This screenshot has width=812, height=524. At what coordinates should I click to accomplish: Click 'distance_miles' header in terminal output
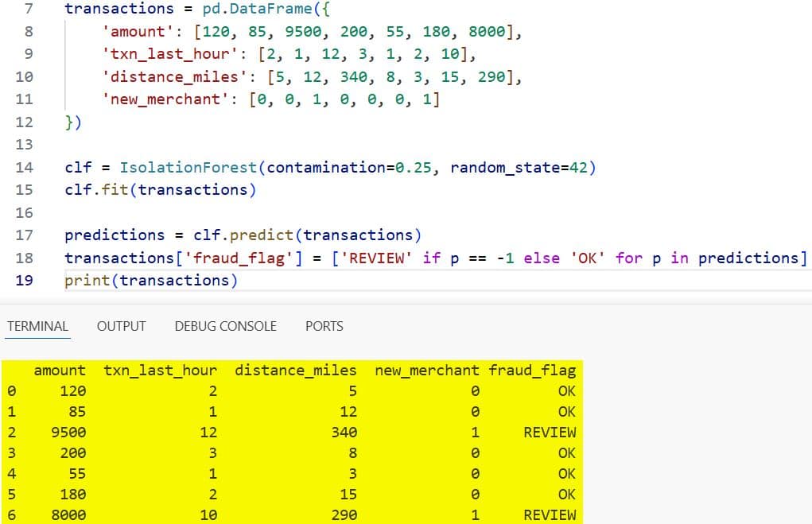coord(296,371)
